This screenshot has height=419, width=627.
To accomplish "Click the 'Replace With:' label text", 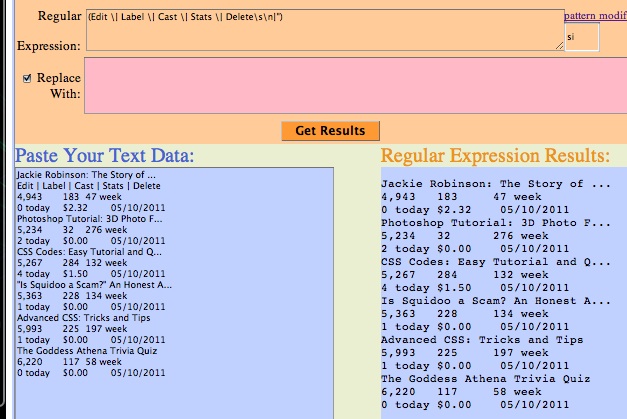I will coord(58,85).
